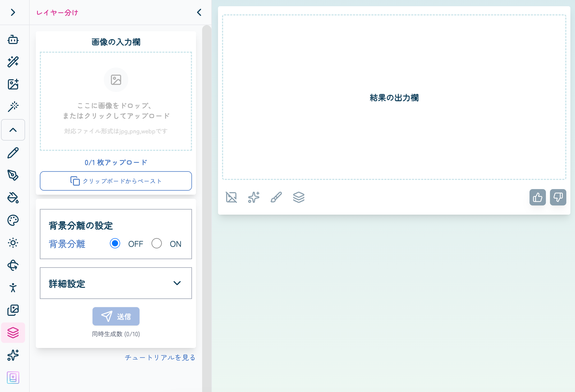
Task: Select the pencil tool in sidebar
Action: [x=13, y=153]
